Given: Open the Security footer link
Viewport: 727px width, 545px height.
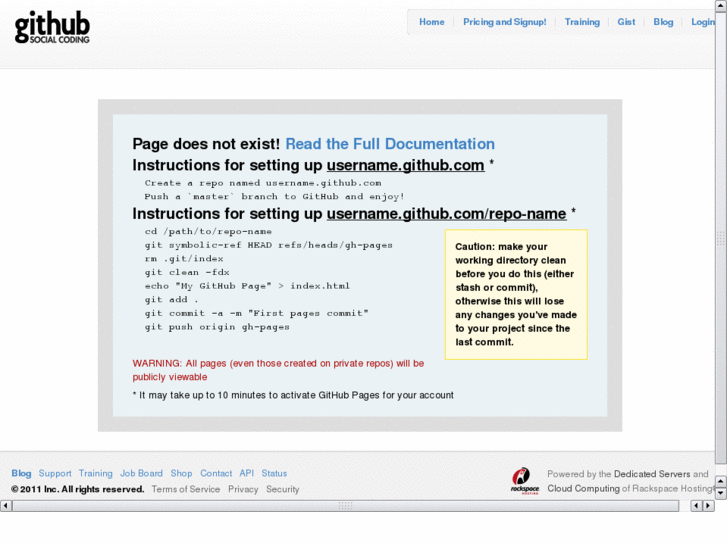Looking at the screenshot, I should (x=282, y=489).
